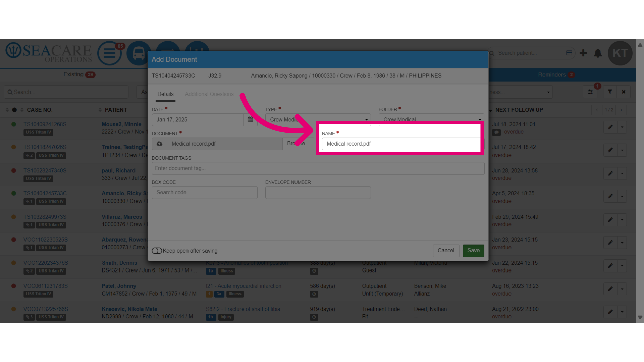Click the Date field Jan 17, 2025
The width and height of the screenshot is (644, 362).
coord(198,120)
